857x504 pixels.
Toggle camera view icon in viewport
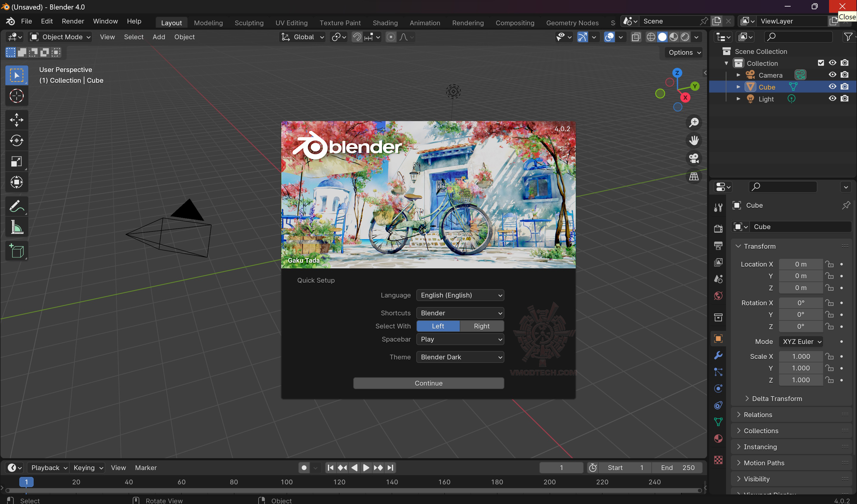pos(694,159)
